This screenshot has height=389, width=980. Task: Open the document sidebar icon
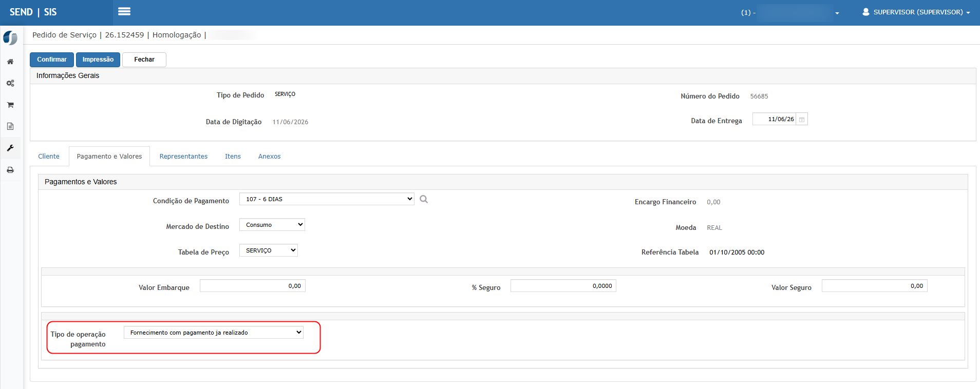(x=10, y=126)
